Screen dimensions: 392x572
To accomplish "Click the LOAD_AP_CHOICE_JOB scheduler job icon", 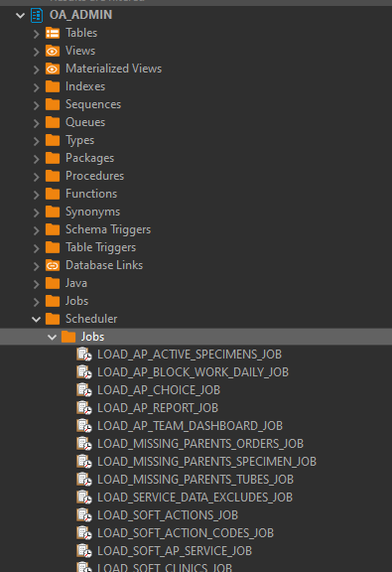I will [x=84, y=390].
